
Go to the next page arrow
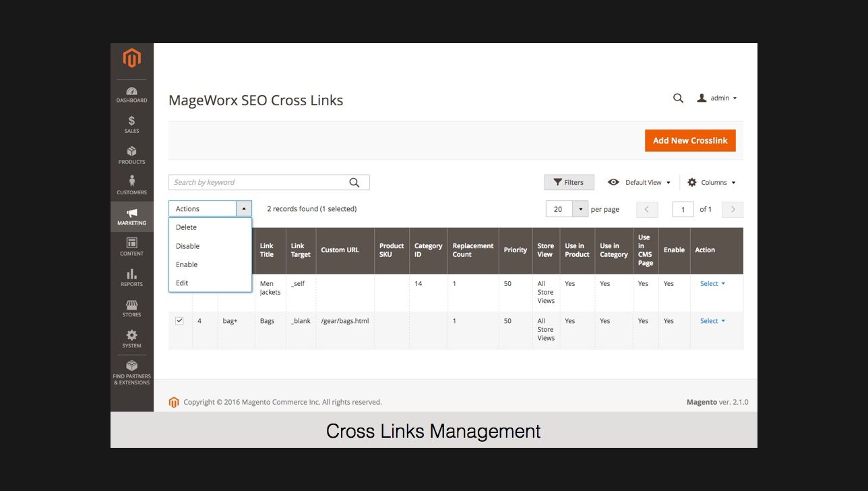click(x=733, y=209)
